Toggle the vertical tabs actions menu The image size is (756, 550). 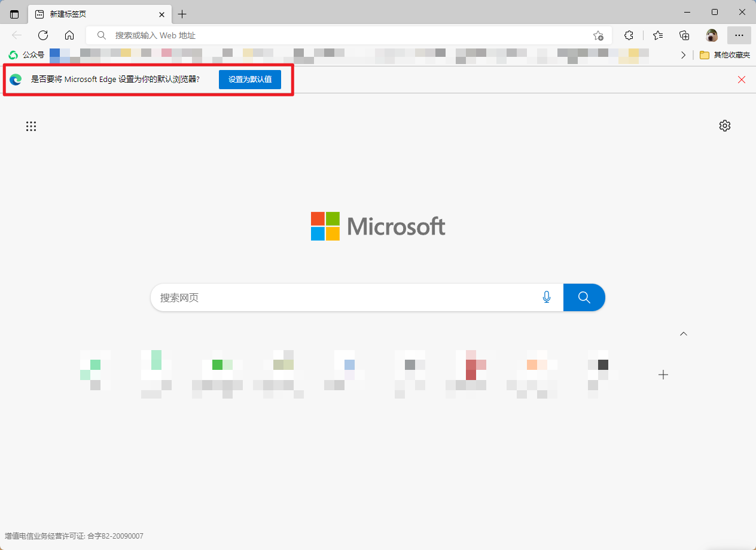point(14,14)
